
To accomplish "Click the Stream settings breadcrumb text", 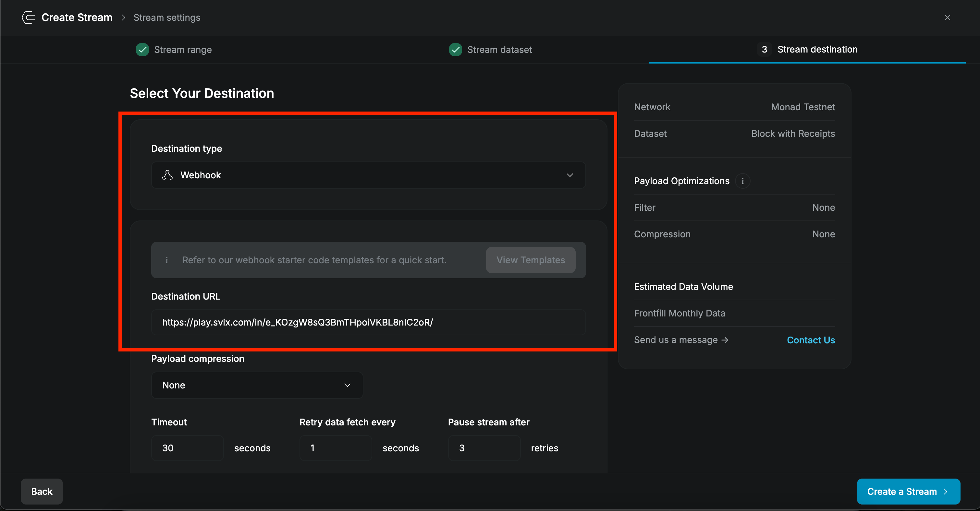I will (x=166, y=18).
